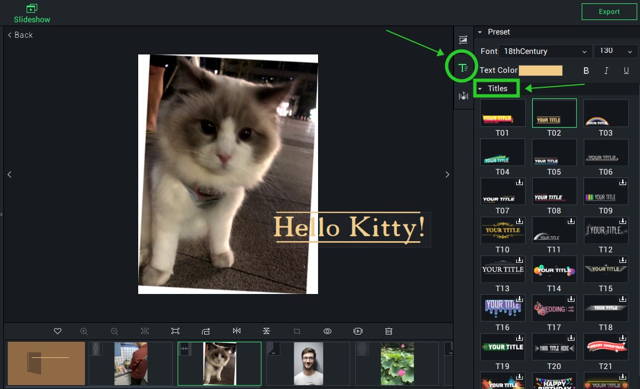Click the zoom in magnifier icon

[x=84, y=331]
